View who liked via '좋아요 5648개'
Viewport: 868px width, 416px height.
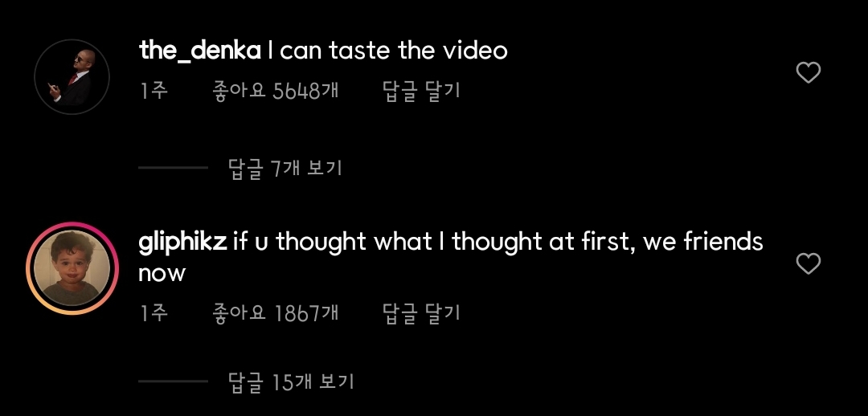[275, 91]
